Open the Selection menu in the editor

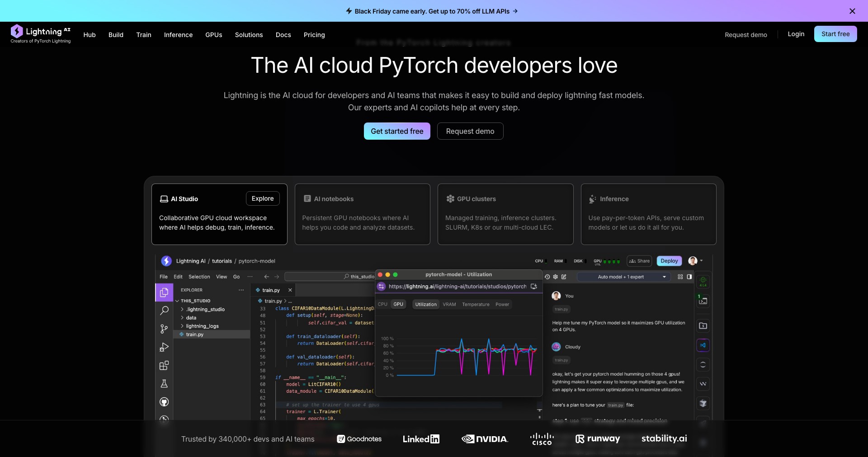pyautogui.click(x=199, y=277)
